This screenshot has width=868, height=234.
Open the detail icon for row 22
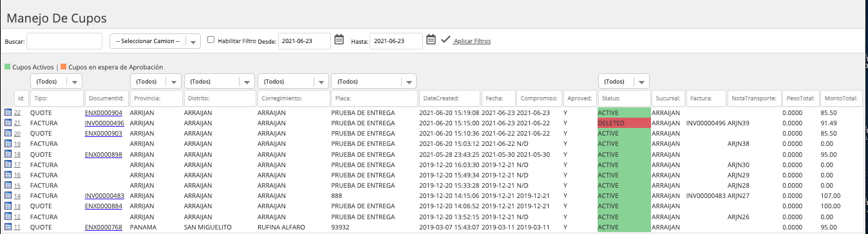8,113
